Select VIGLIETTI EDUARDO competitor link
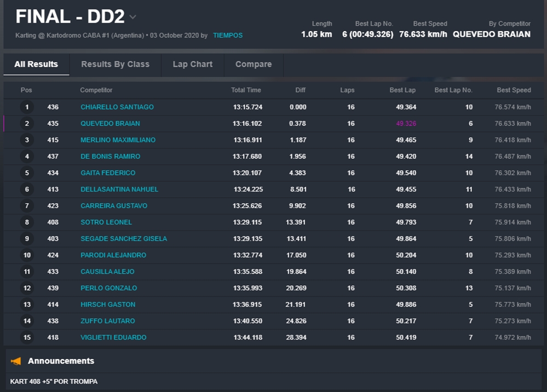Image resolution: width=547 pixels, height=392 pixels. click(x=113, y=337)
